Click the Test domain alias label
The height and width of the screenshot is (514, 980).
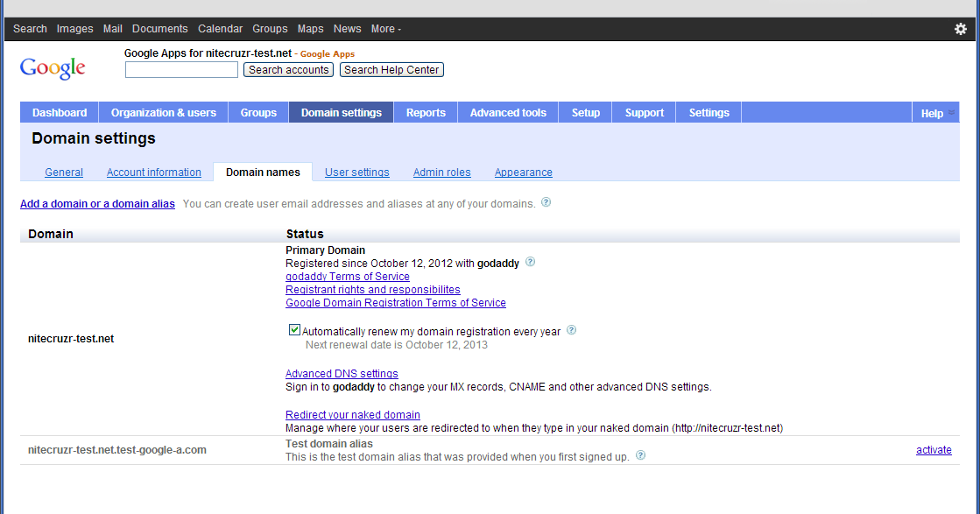(x=328, y=443)
